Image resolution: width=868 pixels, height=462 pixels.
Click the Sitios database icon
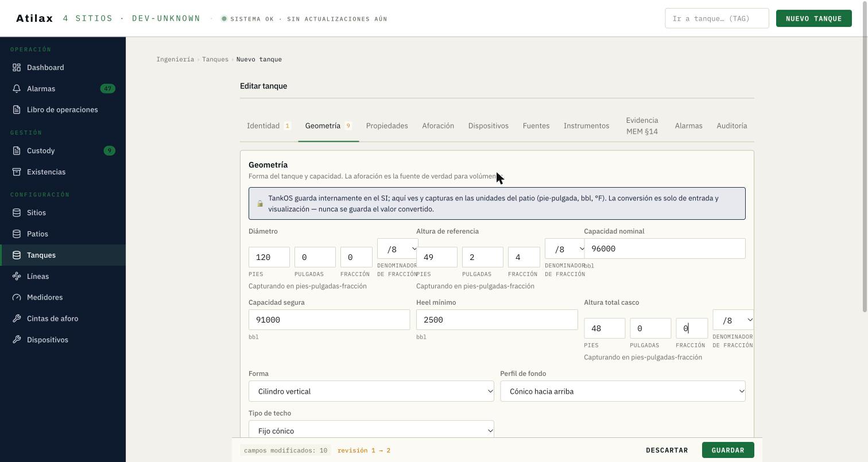pyautogui.click(x=17, y=213)
